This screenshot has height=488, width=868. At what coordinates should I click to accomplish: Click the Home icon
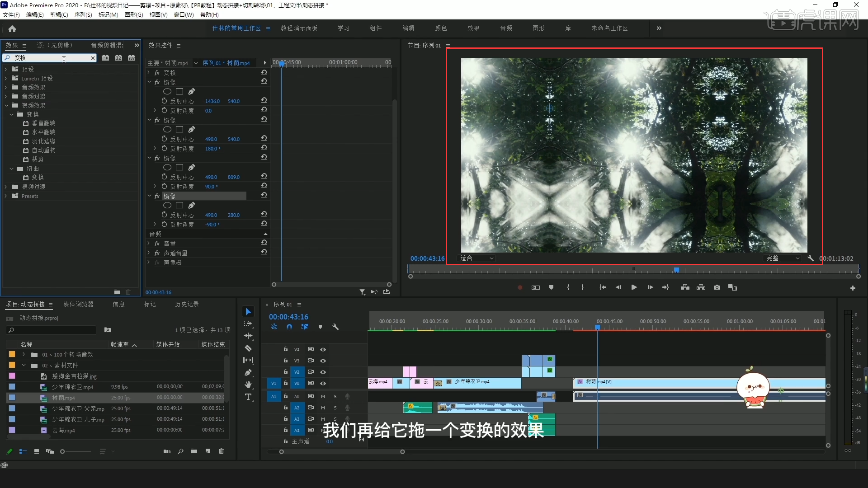pos(12,28)
